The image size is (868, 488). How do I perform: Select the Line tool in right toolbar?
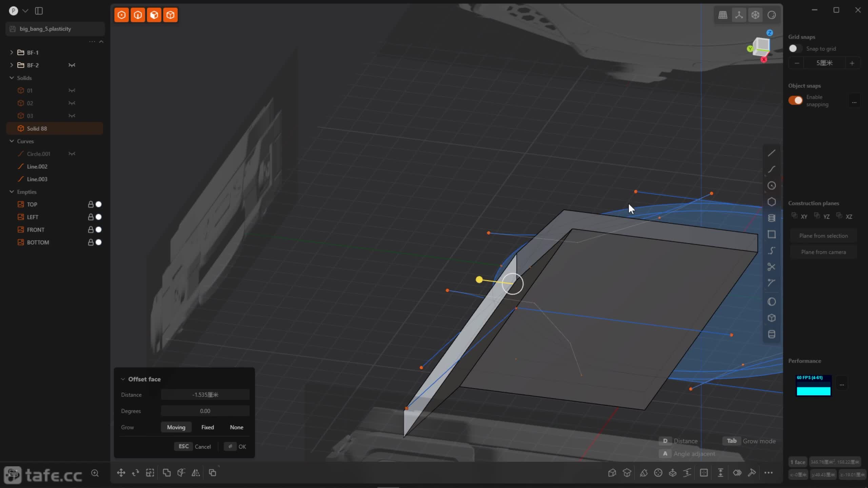[x=771, y=154]
